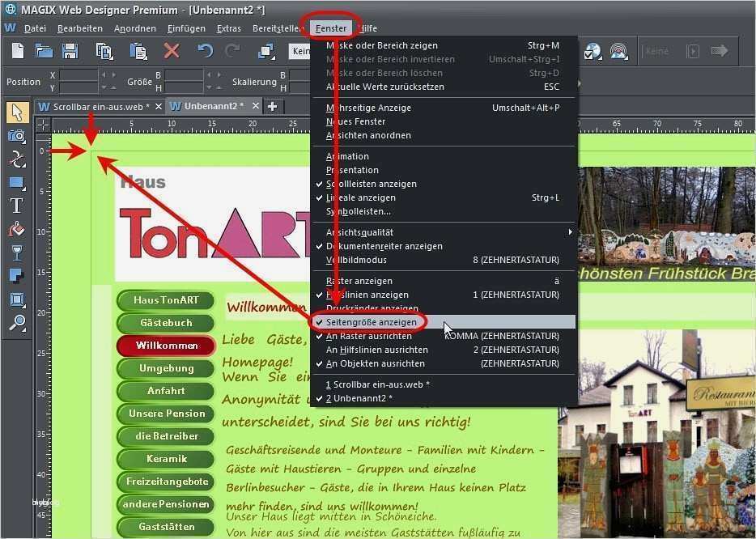The width and height of the screenshot is (756, 539).
Task: Click the Umgebung navigation button
Action: [x=166, y=368]
